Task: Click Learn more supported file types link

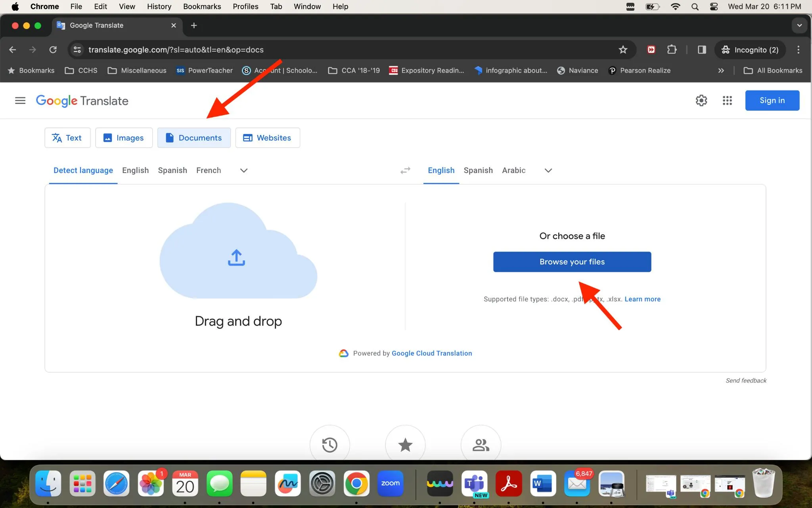Action: pos(642,298)
